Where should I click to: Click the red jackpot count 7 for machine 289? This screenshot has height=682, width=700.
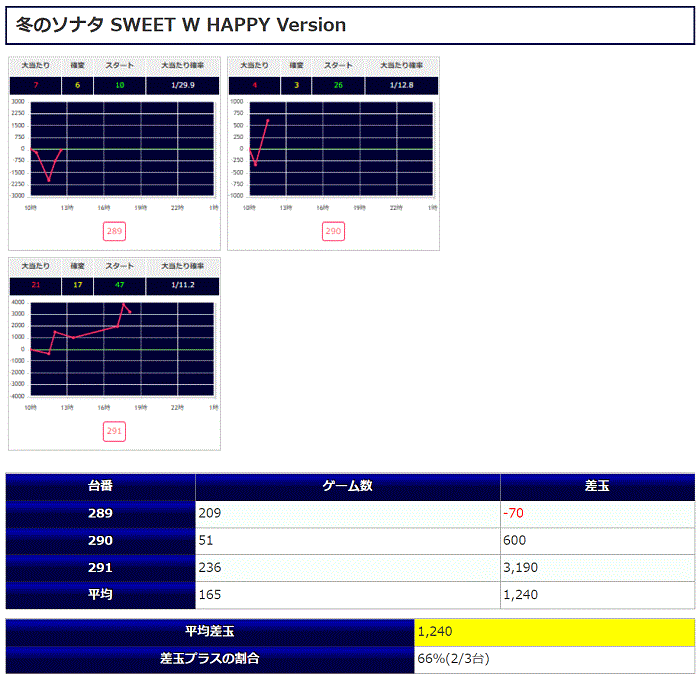36,85
